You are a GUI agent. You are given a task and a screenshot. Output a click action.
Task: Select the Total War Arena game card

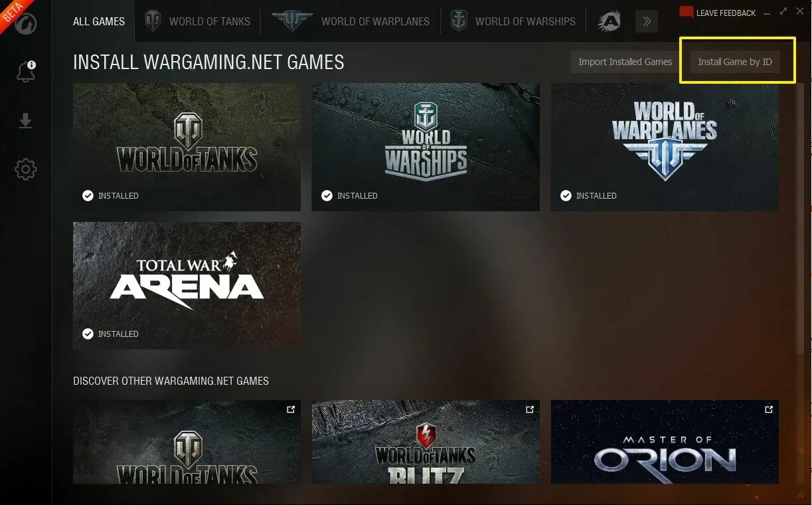(x=187, y=286)
